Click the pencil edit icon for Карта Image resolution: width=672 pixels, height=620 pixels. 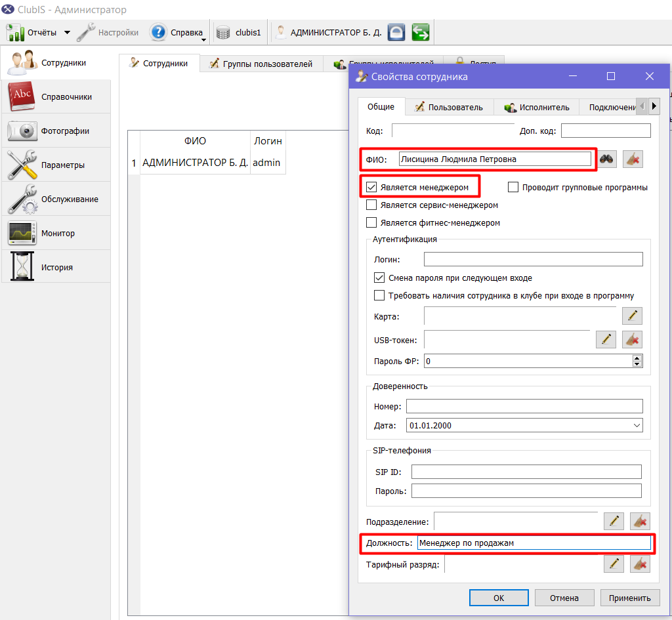tap(632, 316)
